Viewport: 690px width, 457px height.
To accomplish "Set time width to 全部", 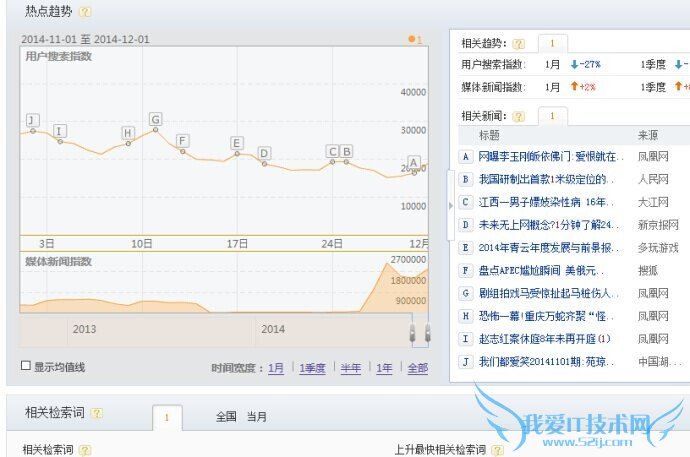I will (x=418, y=368).
